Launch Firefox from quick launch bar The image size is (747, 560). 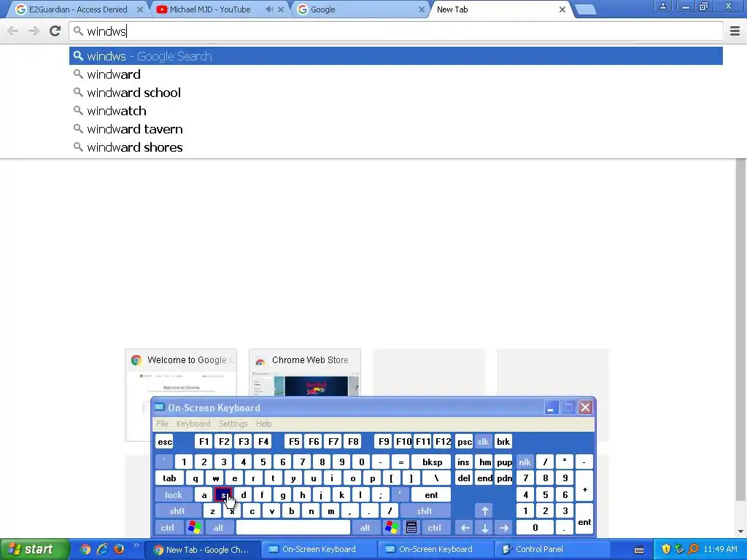click(x=119, y=549)
